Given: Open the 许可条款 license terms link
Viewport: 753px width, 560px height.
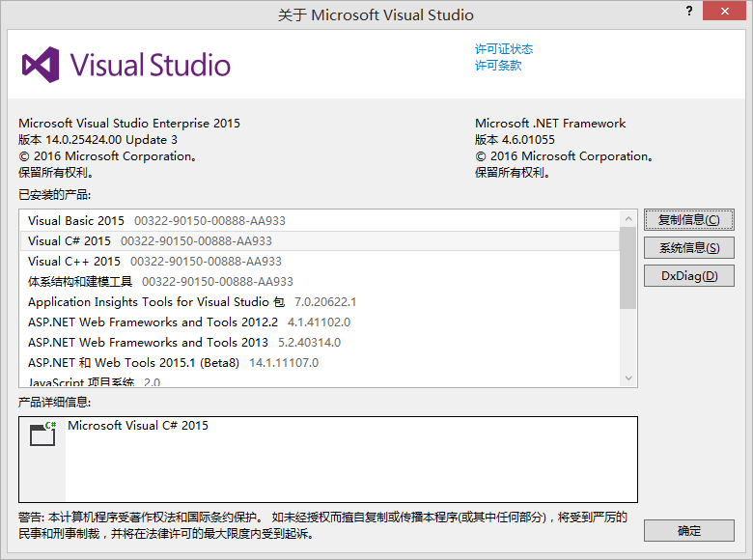Looking at the screenshot, I should pos(498,66).
